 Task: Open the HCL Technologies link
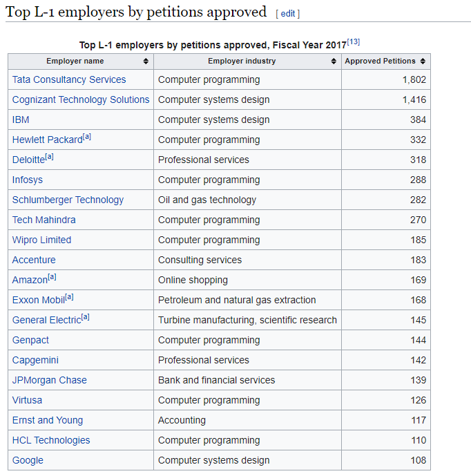51,440
